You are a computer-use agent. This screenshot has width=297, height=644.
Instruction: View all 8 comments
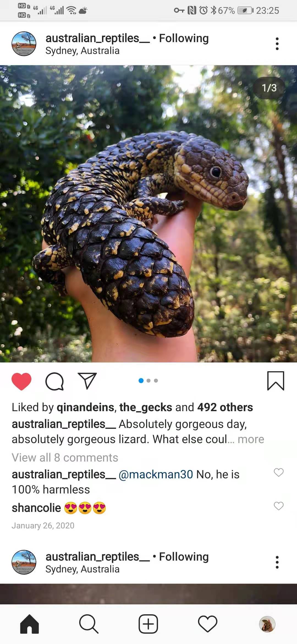pos(65,457)
